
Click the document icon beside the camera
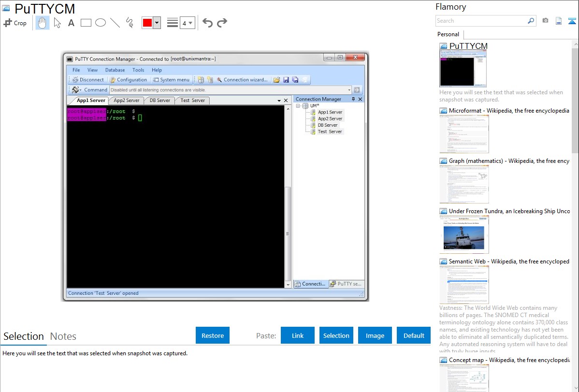coord(559,21)
